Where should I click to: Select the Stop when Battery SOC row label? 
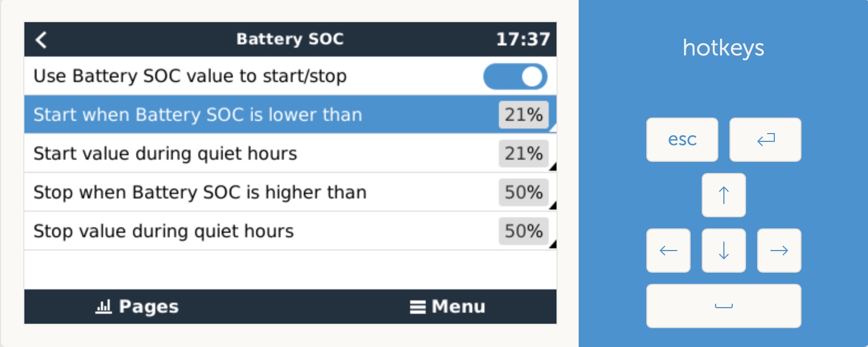(x=200, y=192)
